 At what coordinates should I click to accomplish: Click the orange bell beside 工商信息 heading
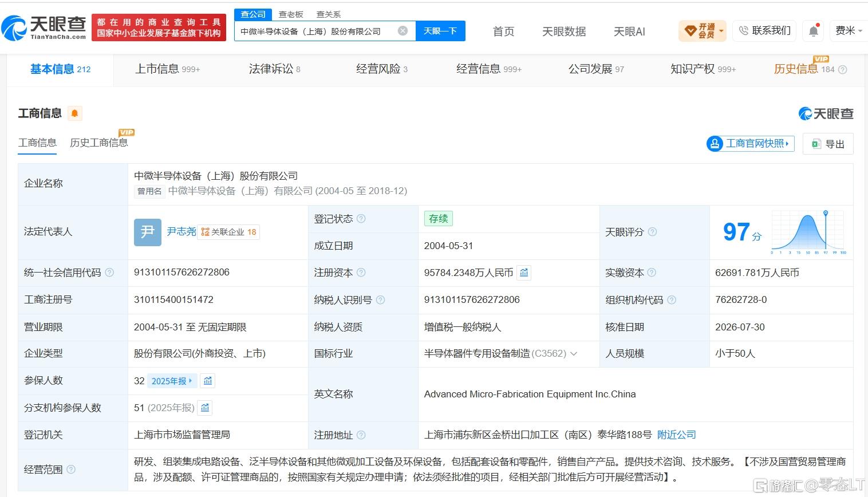click(x=74, y=113)
